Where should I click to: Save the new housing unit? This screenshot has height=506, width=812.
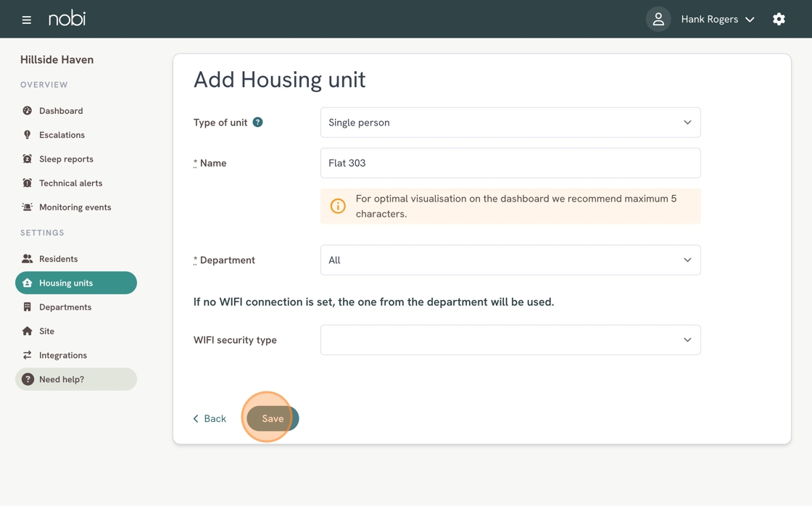(272, 418)
